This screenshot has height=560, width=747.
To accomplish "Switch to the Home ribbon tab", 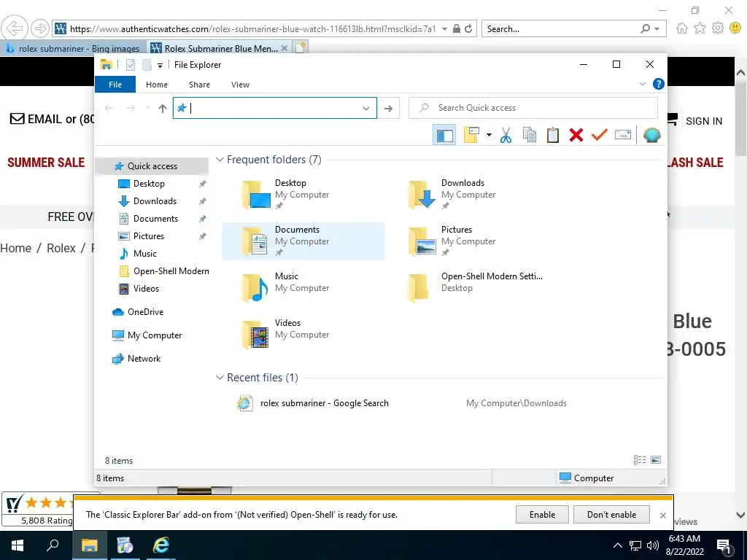I will [157, 85].
